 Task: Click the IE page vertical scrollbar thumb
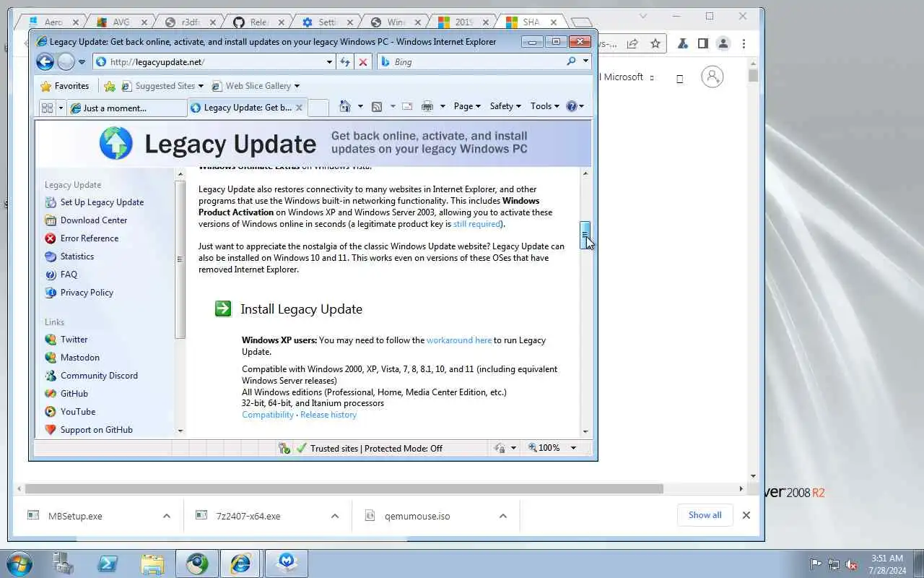pyautogui.click(x=585, y=236)
